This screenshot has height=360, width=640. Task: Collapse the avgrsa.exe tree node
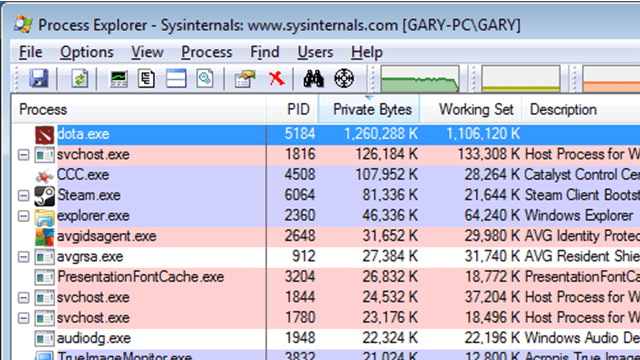click(x=24, y=257)
